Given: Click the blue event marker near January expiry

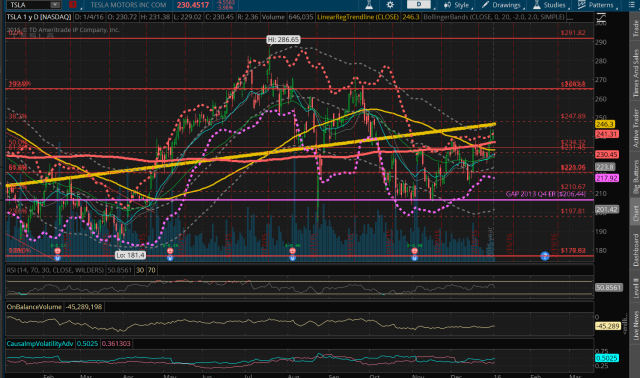Looking at the screenshot, I should click(544, 256).
